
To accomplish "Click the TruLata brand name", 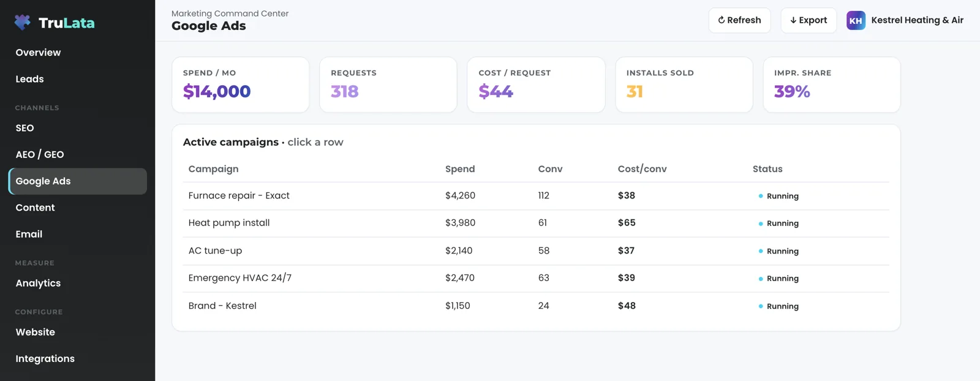I will point(66,23).
